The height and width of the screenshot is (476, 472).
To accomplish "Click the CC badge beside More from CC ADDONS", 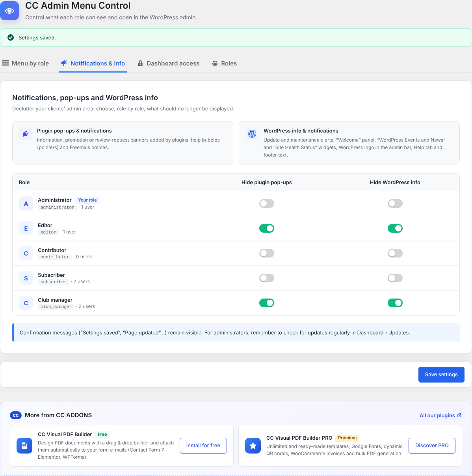I will [x=16, y=415].
